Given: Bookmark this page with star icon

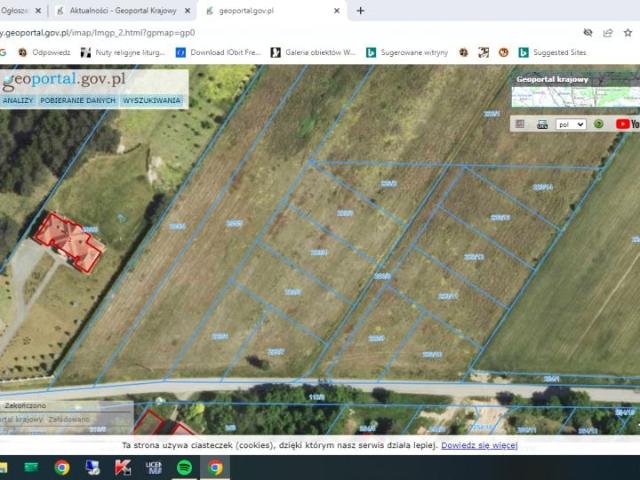Looking at the screenshot, I should (628, 33).
